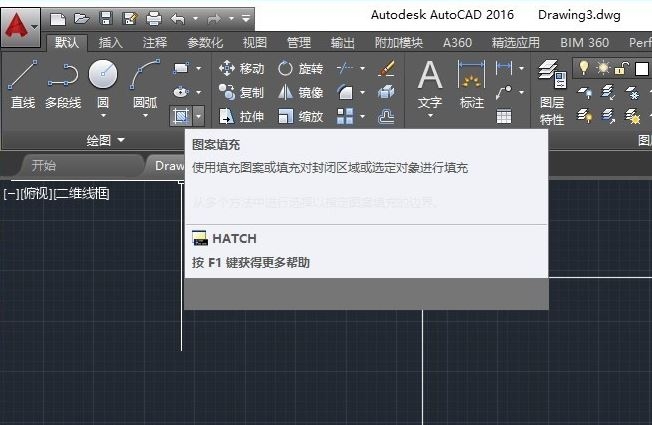Image resolution: width=652 pixels, height=425 pixels.
Task: Switch to the Output (输出) ribbon tab
Action: 343,42
